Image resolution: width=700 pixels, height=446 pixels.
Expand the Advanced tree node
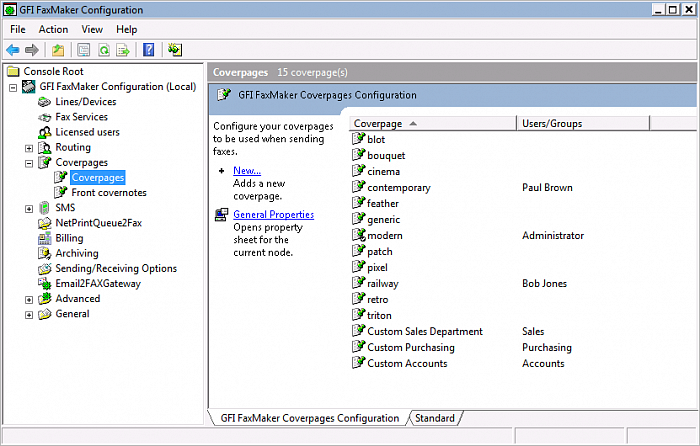point(30,299)
